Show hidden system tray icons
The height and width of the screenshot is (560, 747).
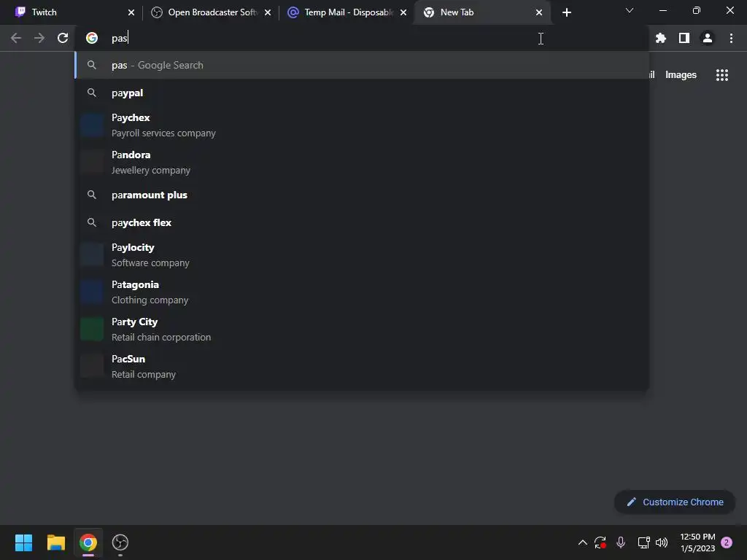pos(583,542)
